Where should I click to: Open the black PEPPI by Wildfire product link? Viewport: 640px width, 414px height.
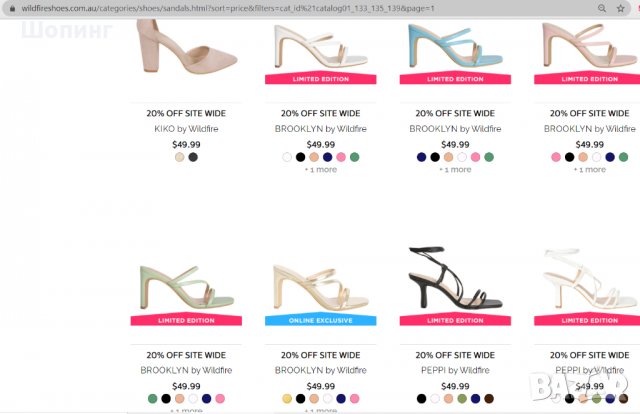pyautogui.click(x=455, y=370)
